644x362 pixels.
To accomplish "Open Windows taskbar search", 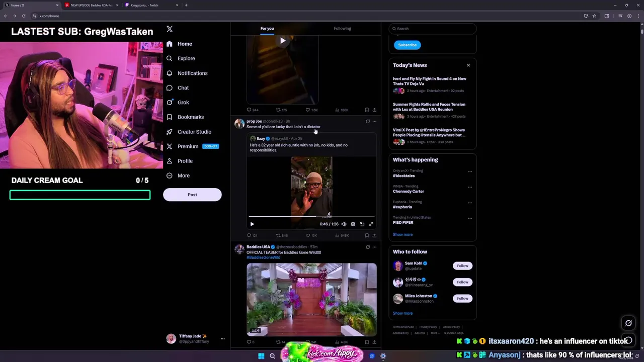I will tap(272, 356).
